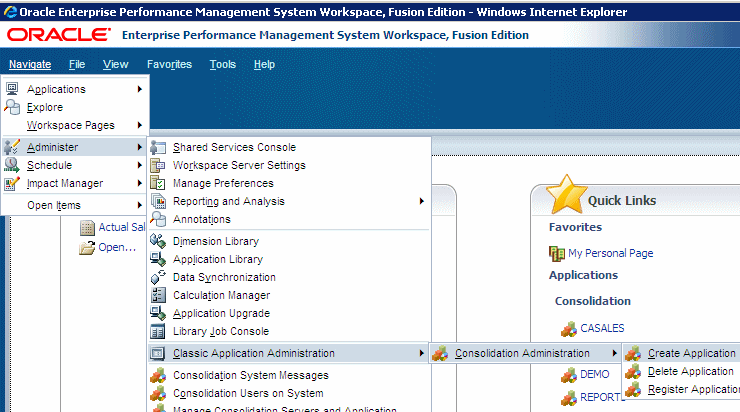Click the Annotations icon
The image size is (740, 412).
pos(158,219)
